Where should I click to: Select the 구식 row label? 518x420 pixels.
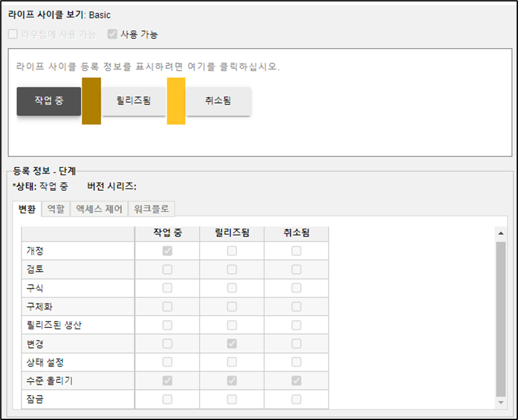[35, 288]
